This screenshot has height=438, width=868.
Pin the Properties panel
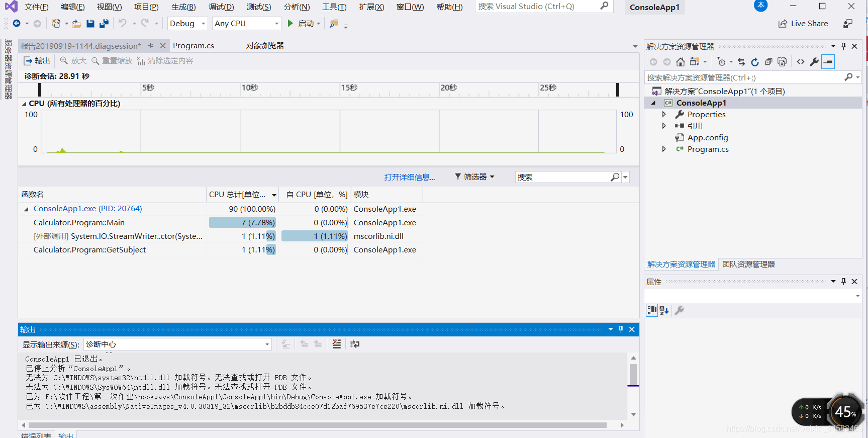pyautogui.click(x=843, y=282)
